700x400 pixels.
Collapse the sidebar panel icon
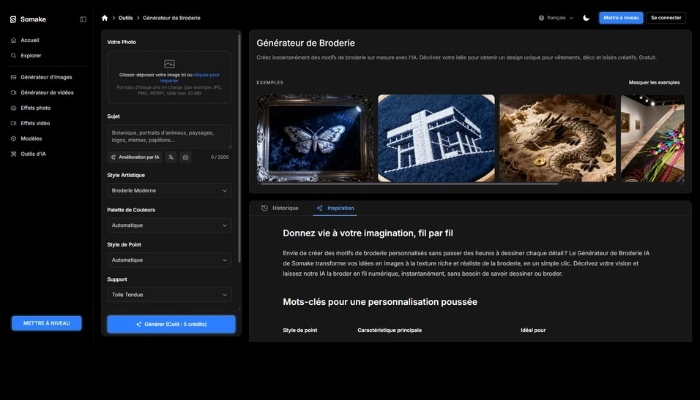[83, 19]
